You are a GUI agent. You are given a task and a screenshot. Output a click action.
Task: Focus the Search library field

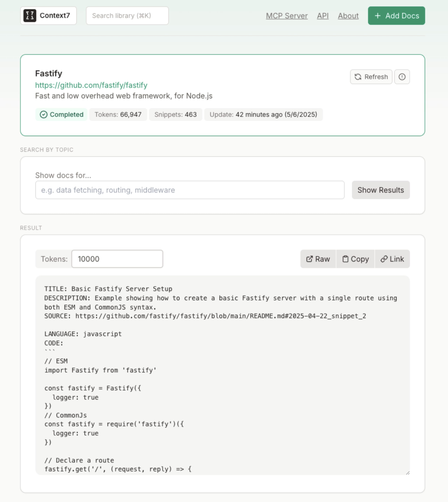[127, 16]
